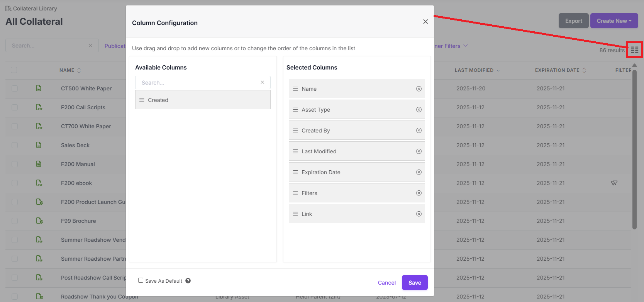Image resolution: width=644 pixels, height=302 pixels.
Task: Open the F200 ebook entry
Action: [76, 183]
